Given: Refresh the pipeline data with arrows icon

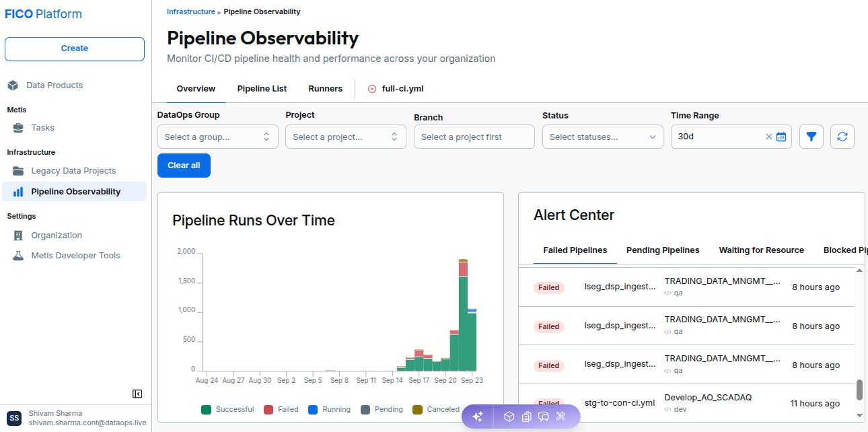Looking at the screenshot, I should (x=842, y=137).
